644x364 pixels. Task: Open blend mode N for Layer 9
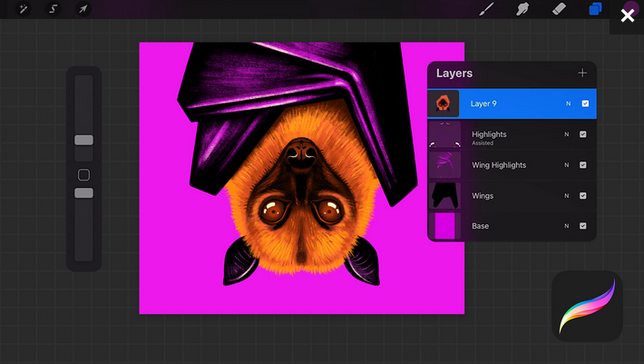pyautogui.click(x=568, y=104)
